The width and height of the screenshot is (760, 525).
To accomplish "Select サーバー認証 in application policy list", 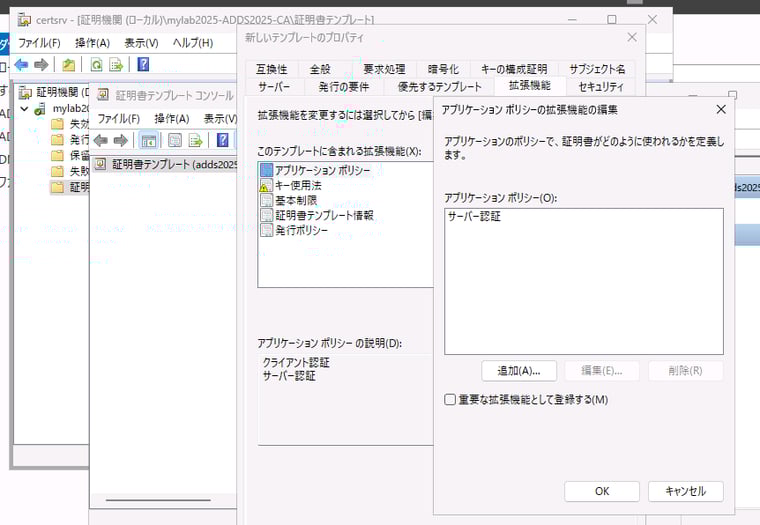I will pyautogui.click(x=474, y=217).
